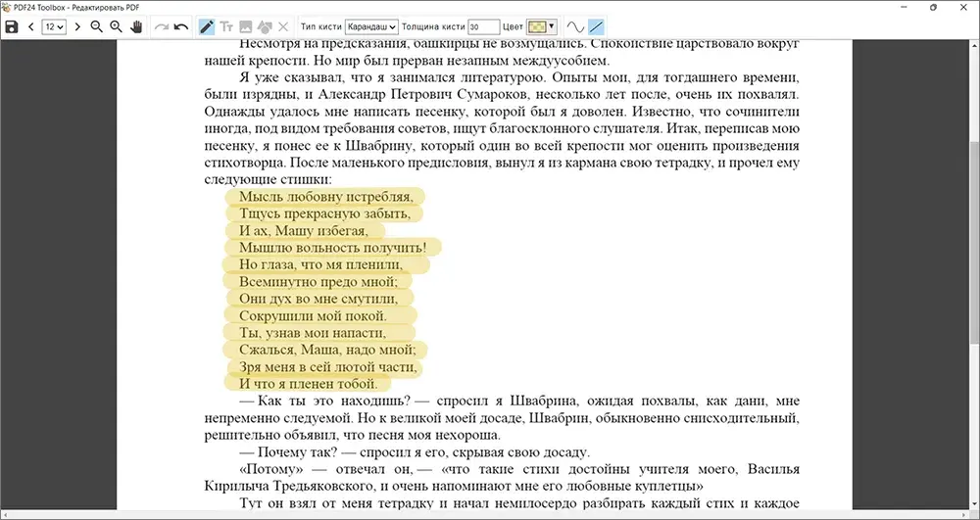Click highlighted line 'Мысль любовну истребляя,'
Screen dimensions: 980x520
coord(326,197)
